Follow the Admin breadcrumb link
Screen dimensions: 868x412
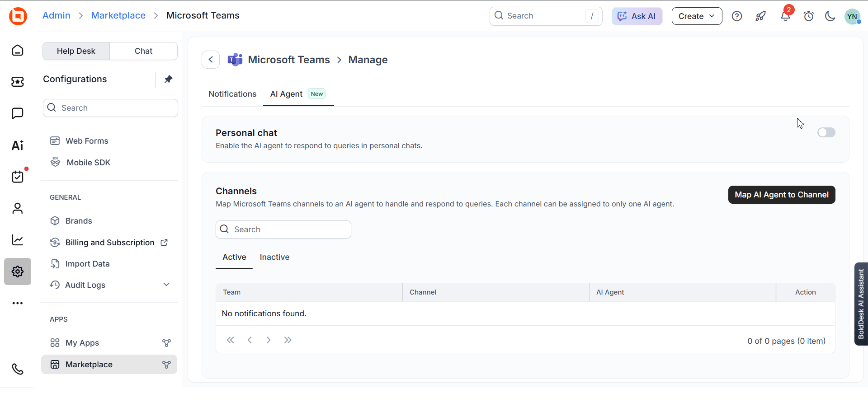pos(57,15)
